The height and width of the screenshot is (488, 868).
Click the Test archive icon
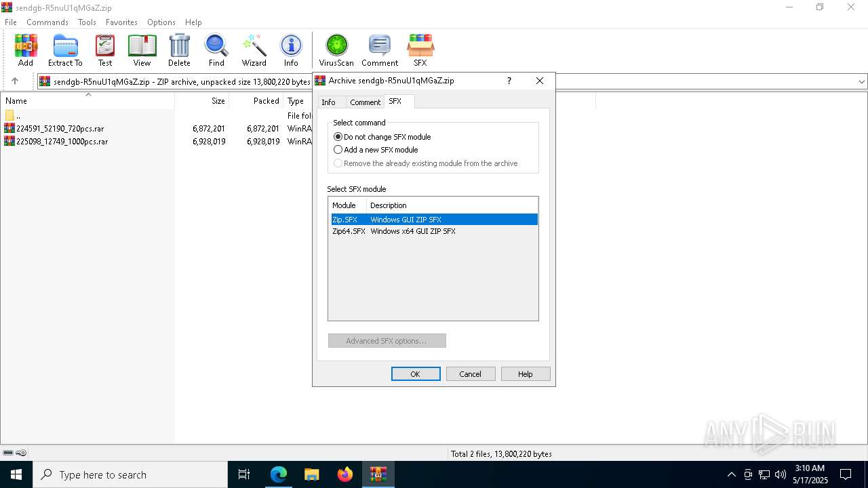(105, 51)
